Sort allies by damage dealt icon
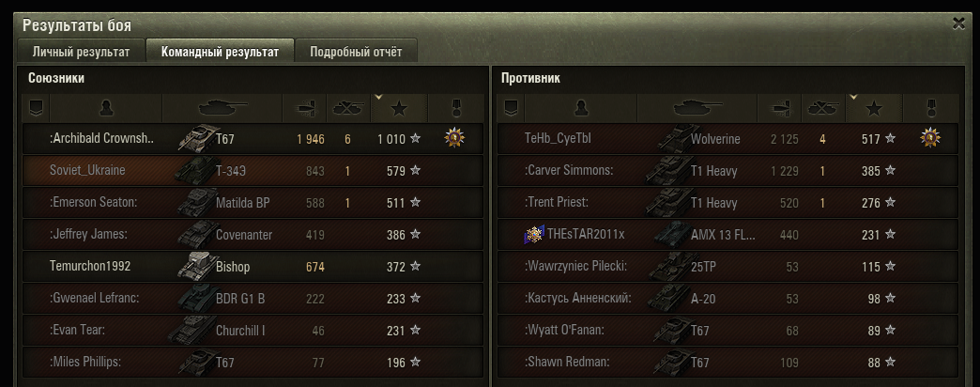The height and width of the screenshot is (387, 980). point(305,108)
